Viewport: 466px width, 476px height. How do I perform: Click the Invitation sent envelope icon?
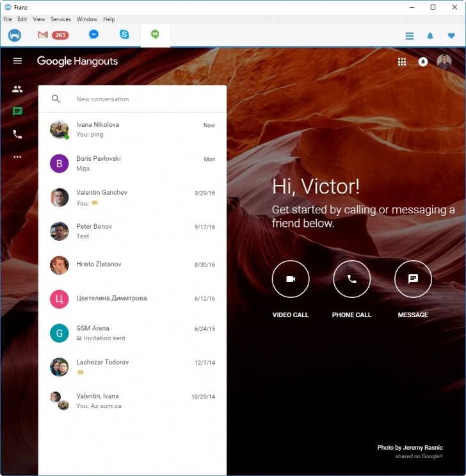point(79,338)
